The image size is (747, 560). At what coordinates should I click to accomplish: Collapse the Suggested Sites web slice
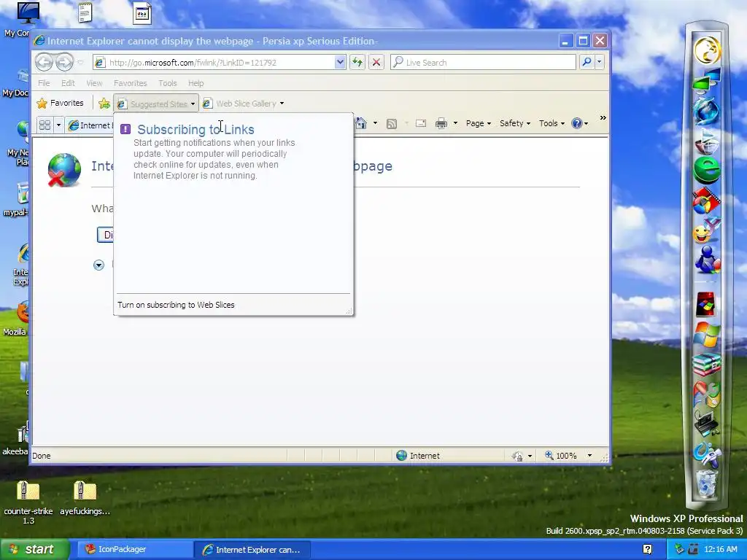point(156,104)
